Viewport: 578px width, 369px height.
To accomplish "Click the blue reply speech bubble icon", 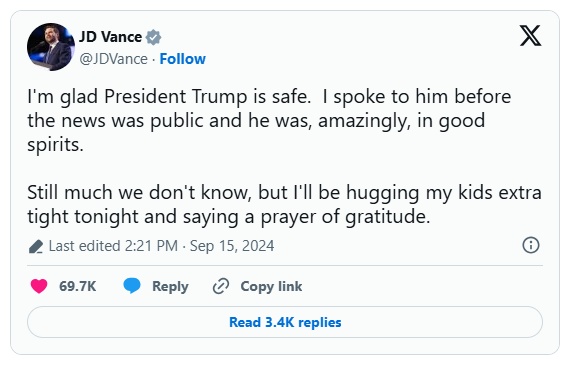I will click(x=132, y=286).
